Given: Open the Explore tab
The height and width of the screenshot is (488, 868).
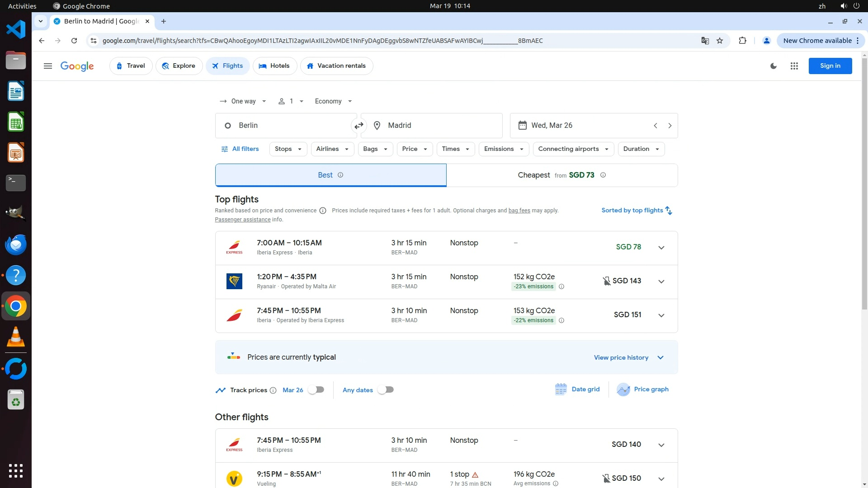Looking at the screenshot, I should coord(179,66).
